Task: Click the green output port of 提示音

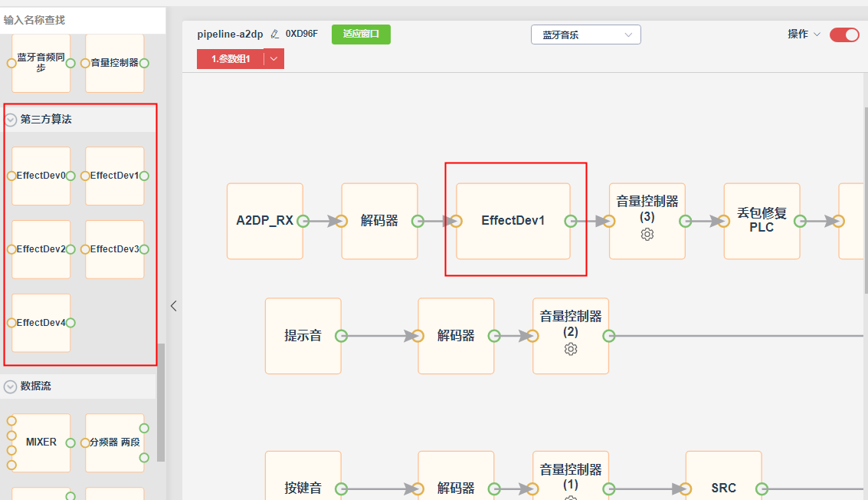Action: 342,336
